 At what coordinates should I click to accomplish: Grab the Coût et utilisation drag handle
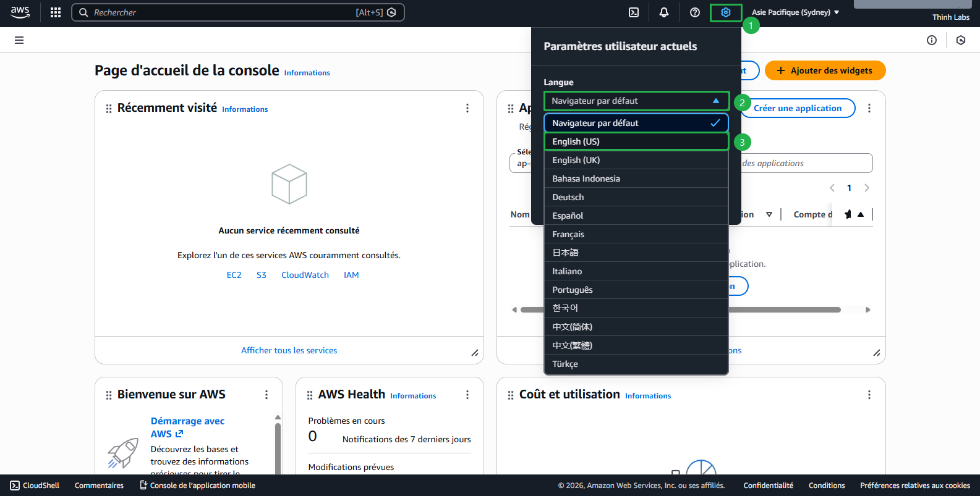tap(511, 395)
